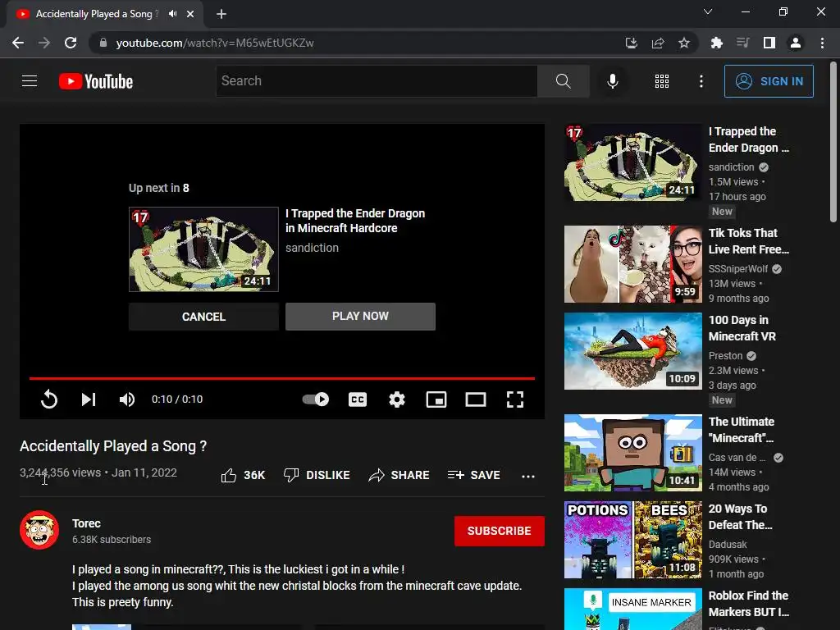Skip to next video in player
Screen dimensions: 840x630
click(89, 399)
